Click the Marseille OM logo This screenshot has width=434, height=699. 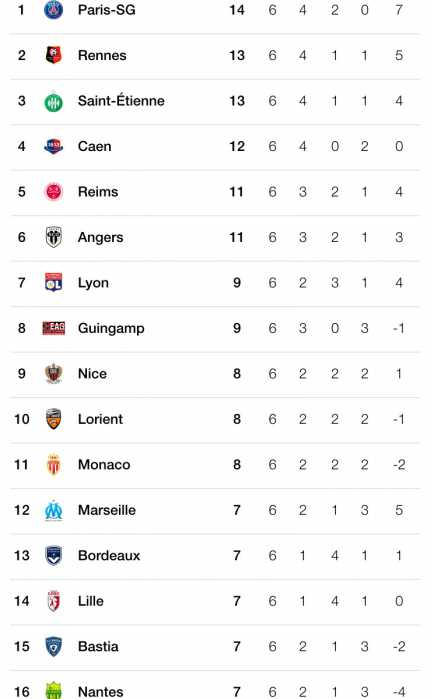[53, 510]
